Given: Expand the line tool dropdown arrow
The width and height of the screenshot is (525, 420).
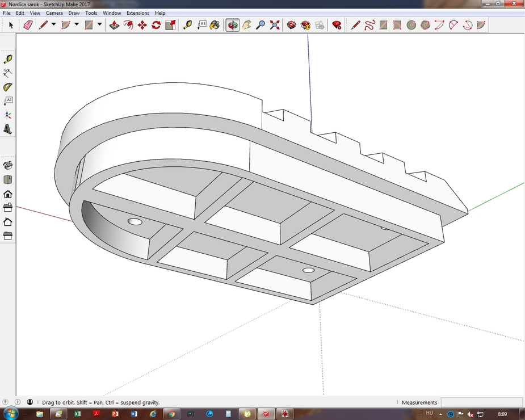Looking at the screenshot, I should click(x=54, y=24).
